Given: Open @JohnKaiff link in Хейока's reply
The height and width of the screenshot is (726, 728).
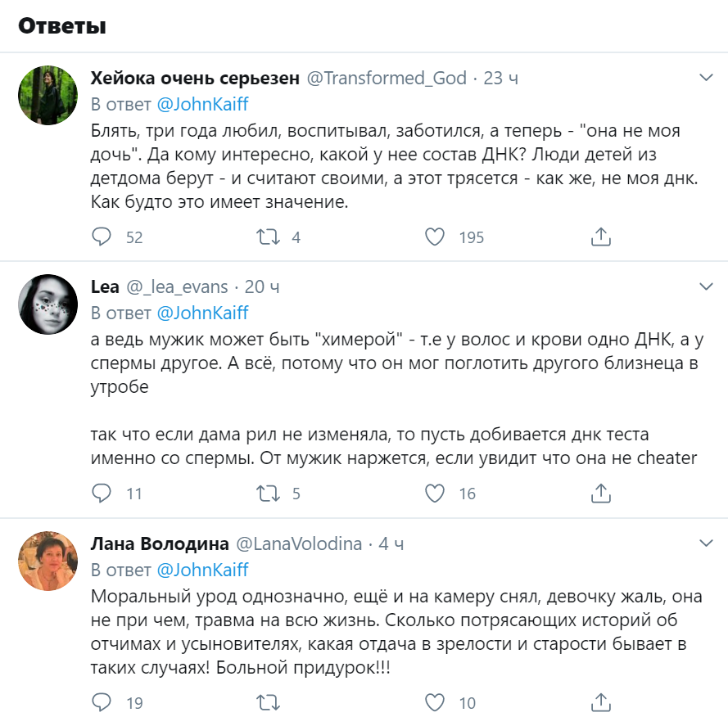Looking at the screenshot, I should (201, 104).
